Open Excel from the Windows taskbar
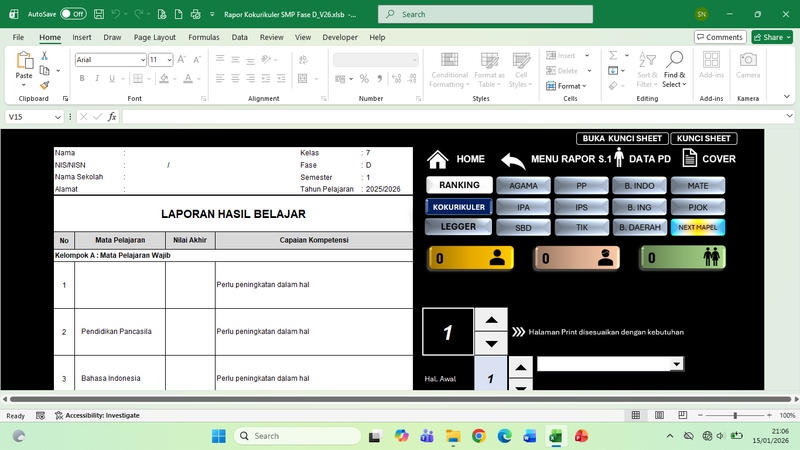Viewport: 800px width, 450px height. [556, 436]
